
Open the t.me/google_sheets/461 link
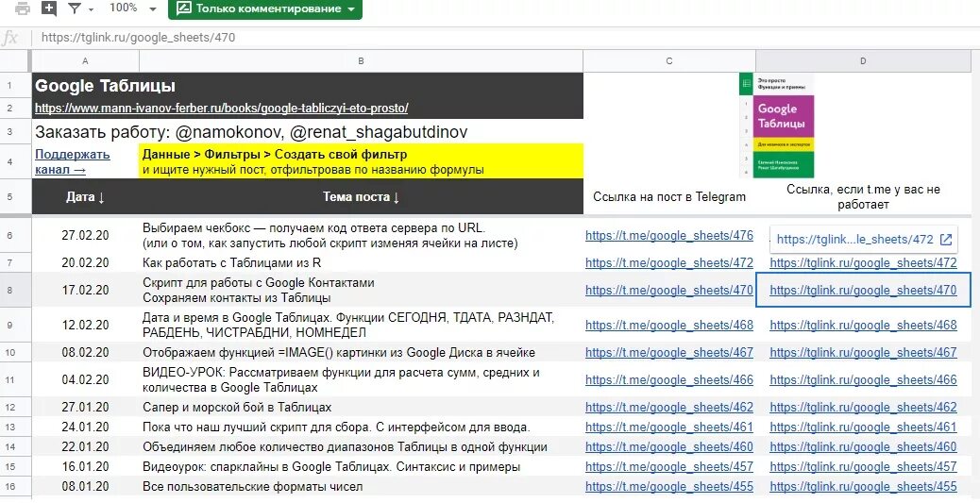[669, 428]
